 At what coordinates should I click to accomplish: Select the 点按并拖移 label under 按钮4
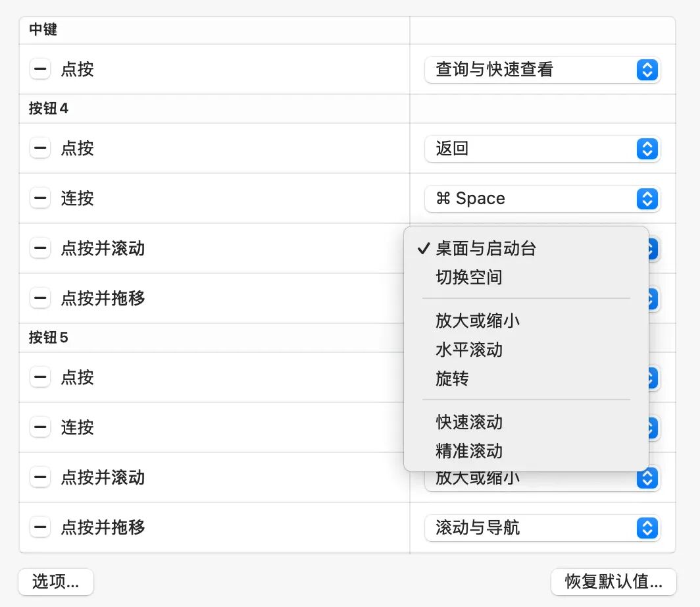(x=103, y=298)
